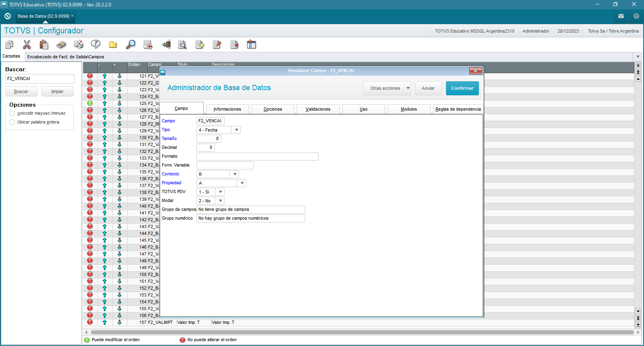The height and width of the screenshot is (346, 644).
Task: Expand the Propiedad 'A' dropdown
Action: click(242, 183)
